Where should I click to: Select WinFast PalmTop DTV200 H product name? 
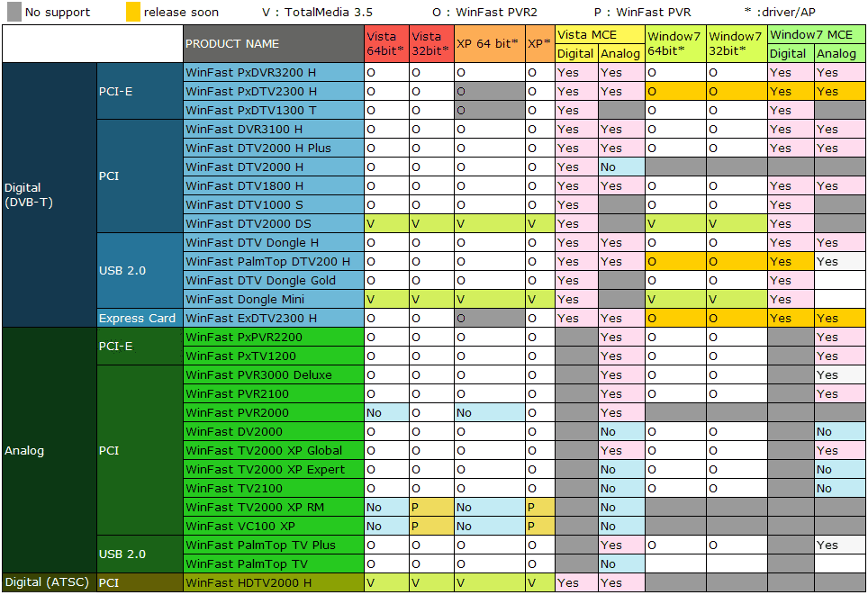(274, 261)
